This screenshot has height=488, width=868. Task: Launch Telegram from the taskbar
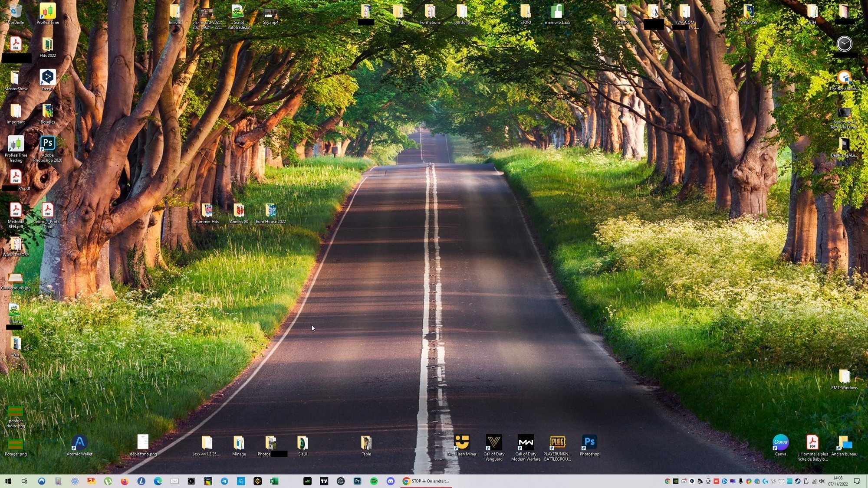[224, 481]
